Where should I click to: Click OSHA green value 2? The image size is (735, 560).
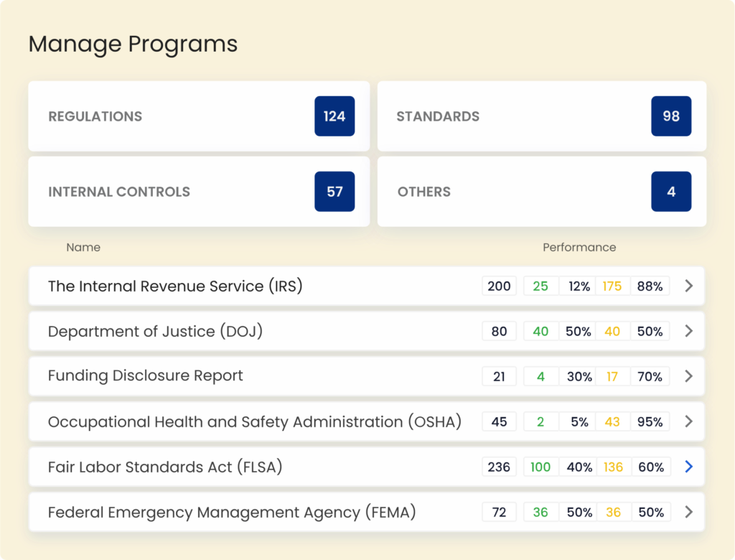pyautogui.click(x=540, y=421)
